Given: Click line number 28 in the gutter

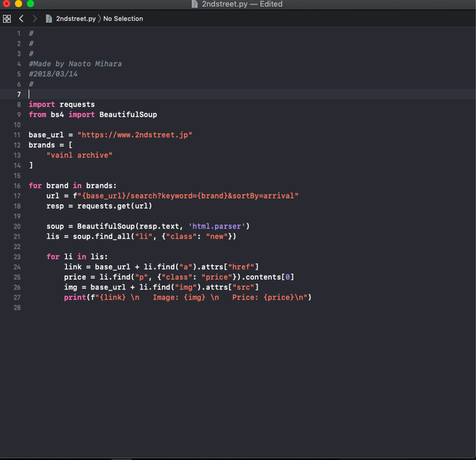Looking at the screenshot, I should [17, 307].
